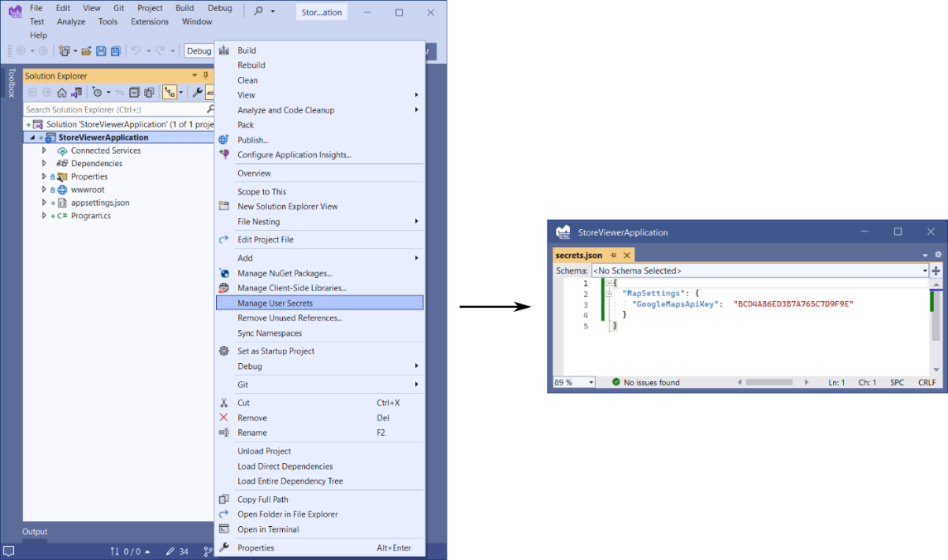The height and width of the screenshot is (560, 948).
Task: Click the wrench Properties icon in Solution Explorer
Action: click(x=197, y=93)
